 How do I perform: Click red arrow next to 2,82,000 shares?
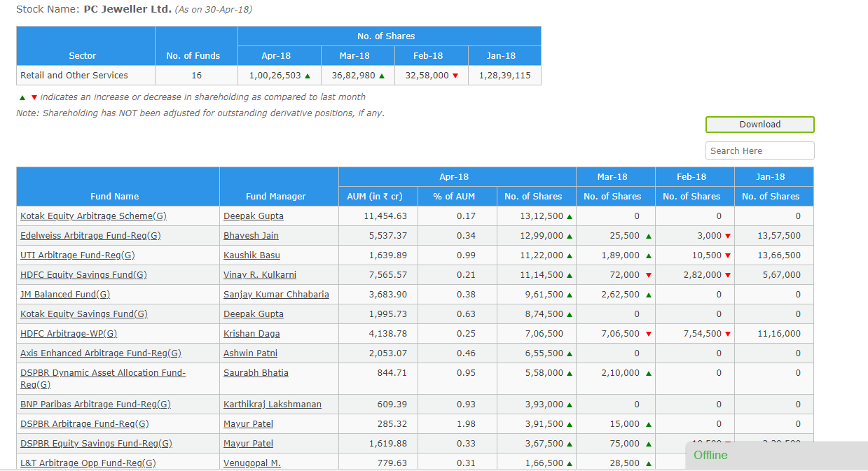[728, 275]
